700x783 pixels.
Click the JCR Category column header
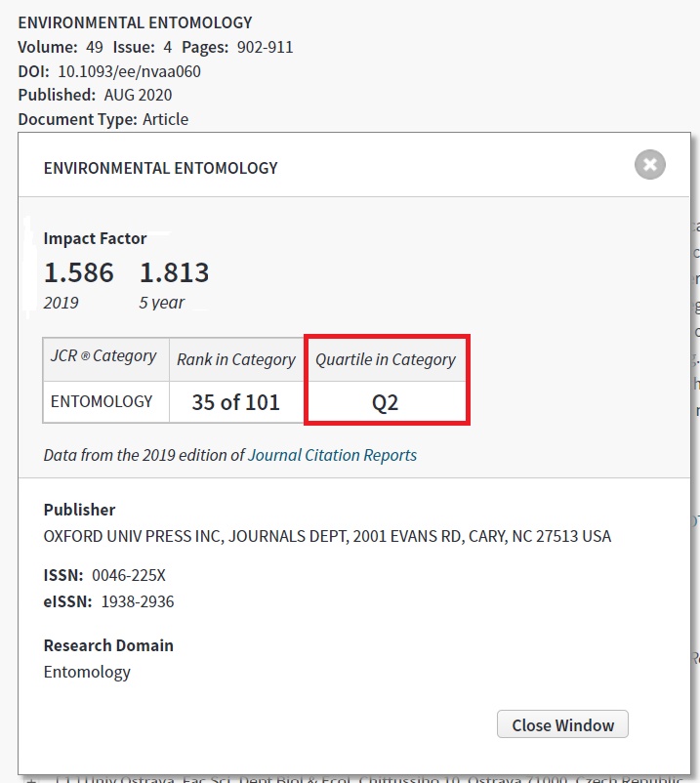104,356
